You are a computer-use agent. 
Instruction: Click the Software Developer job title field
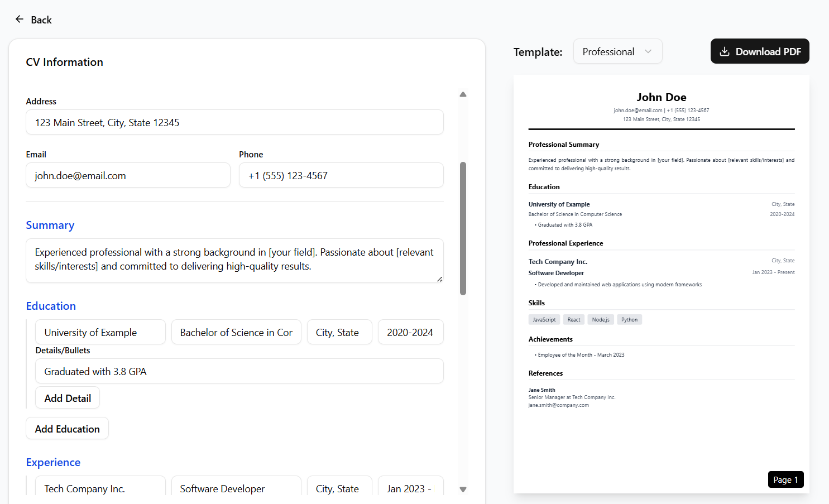[236, 487]
